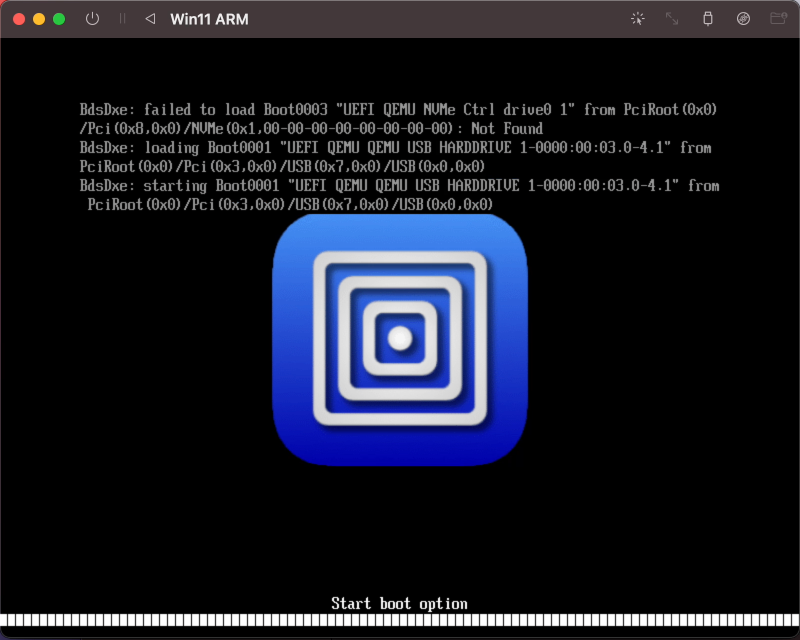Screen dimensions: 800x640
Task: Click the 'Not Found' error text
Action: coord(507,128)
